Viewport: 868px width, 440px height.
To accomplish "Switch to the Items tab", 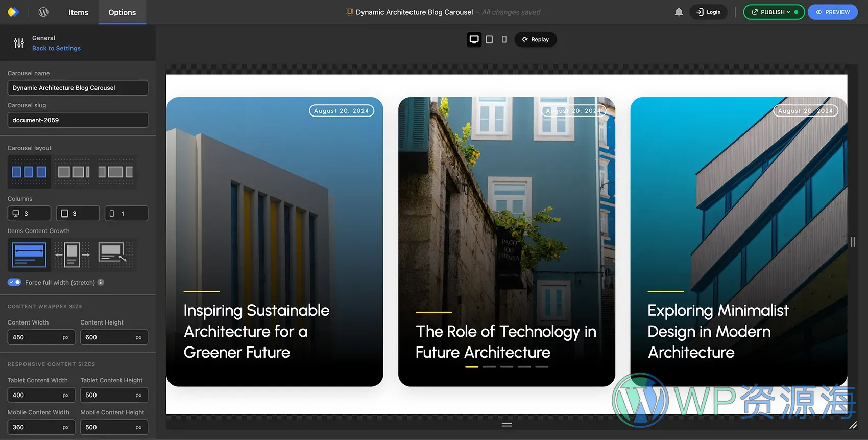I will (78, 12).
